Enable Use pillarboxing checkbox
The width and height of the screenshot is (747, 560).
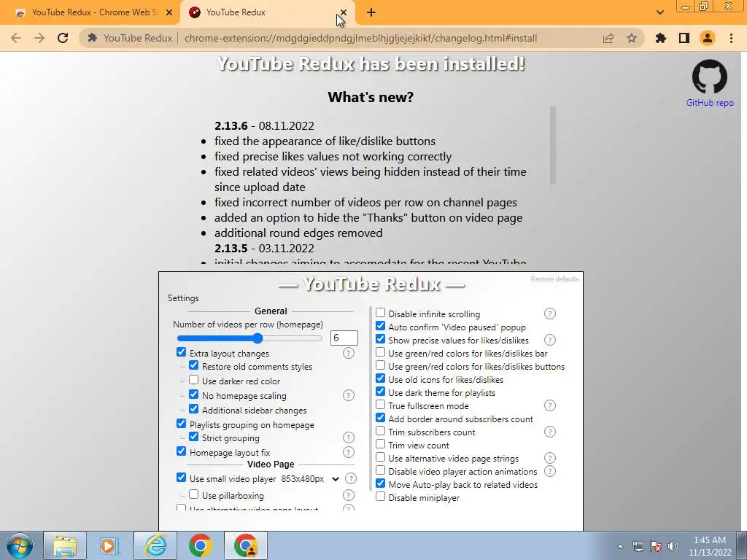pyautogui.click(x=193, y=494)
